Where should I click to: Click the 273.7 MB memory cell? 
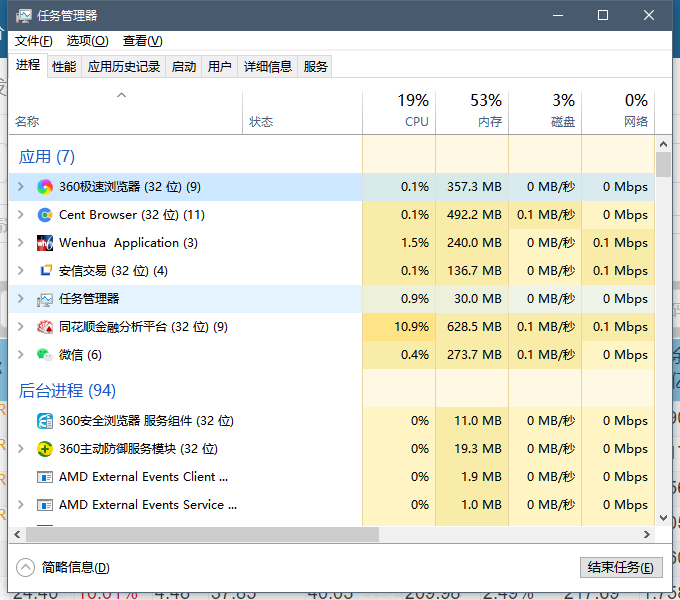472,355
